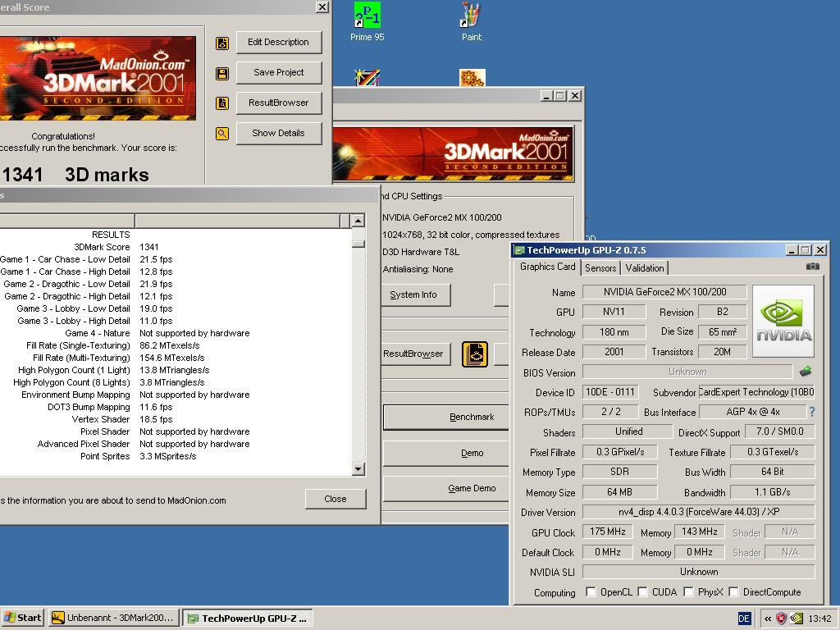Click the System Info button
Screen dimensions: 840x630
(x=416, y=294)
